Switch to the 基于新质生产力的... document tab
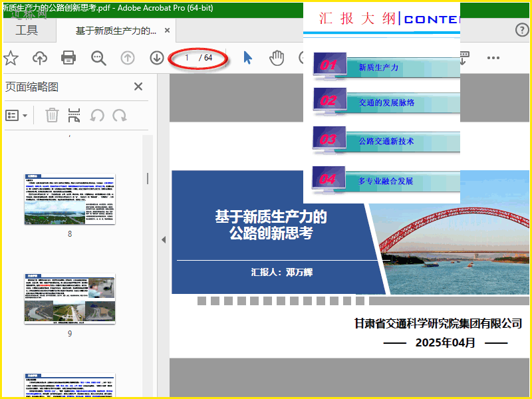The image size is (532, 399). click(115, 31)
